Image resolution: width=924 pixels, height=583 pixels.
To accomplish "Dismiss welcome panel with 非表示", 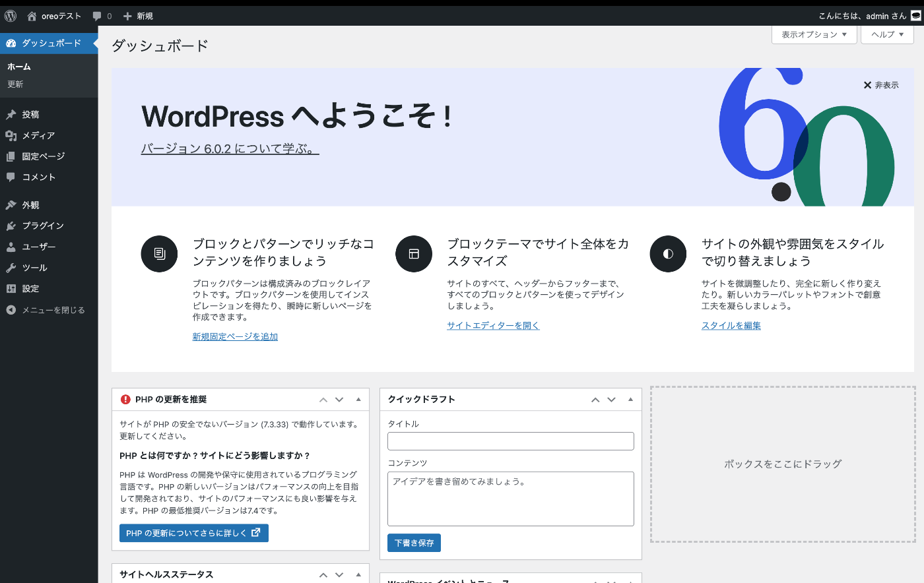I will [x=881, y=85].
